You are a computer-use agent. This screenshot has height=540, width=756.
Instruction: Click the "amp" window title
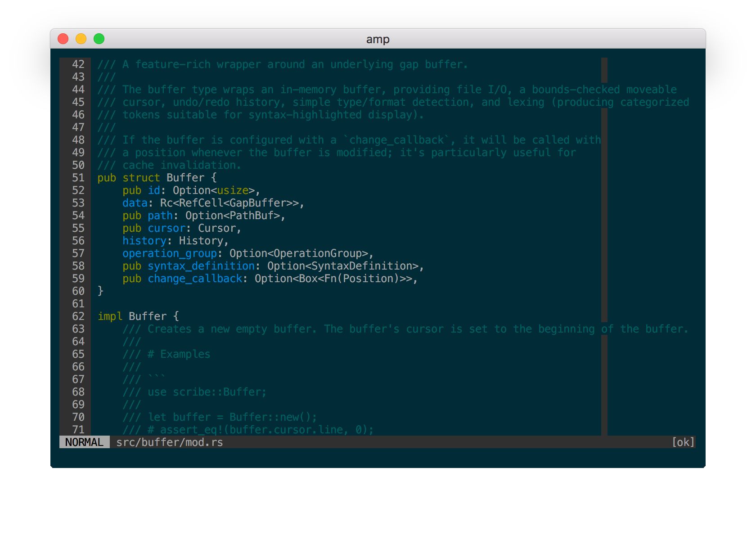pyautogui.click(x=378, y=40)
